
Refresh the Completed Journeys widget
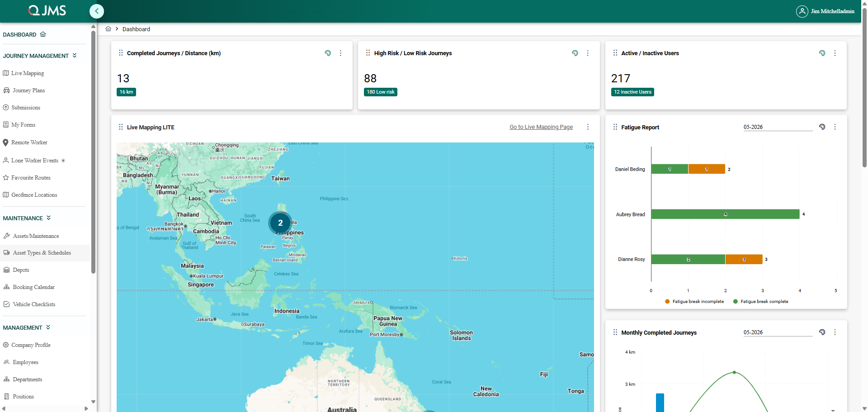328,53
